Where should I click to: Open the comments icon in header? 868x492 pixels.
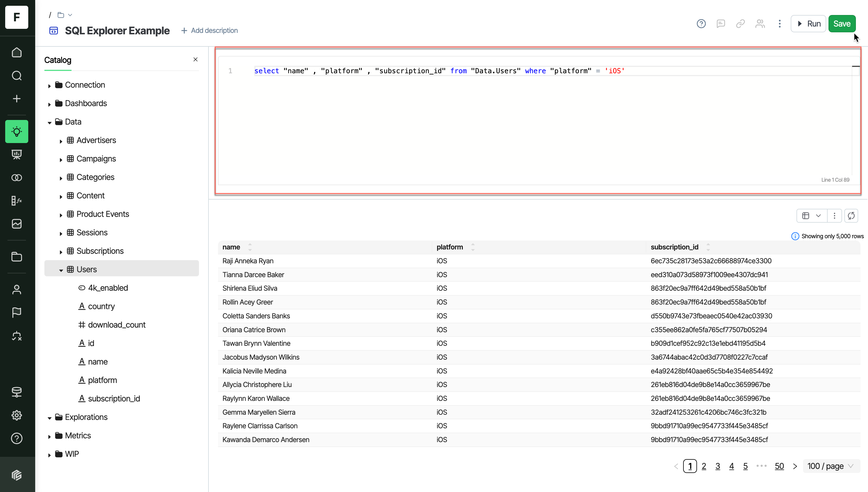tap(721, 24)
